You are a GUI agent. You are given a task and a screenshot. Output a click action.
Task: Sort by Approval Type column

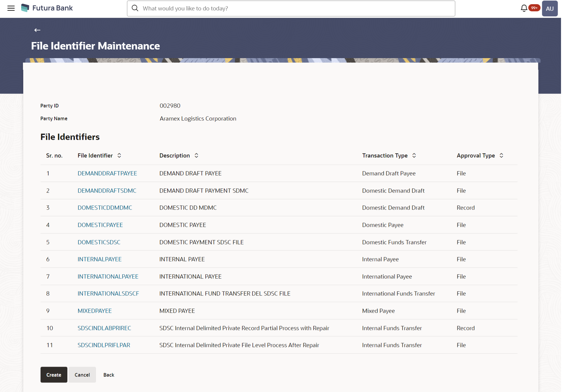tap(501, 155)
